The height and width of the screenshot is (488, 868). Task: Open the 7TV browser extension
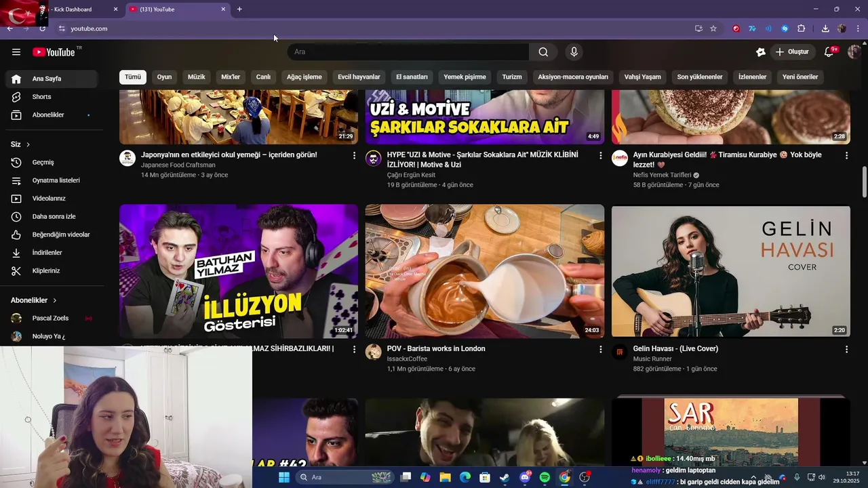tap(752, 28)
